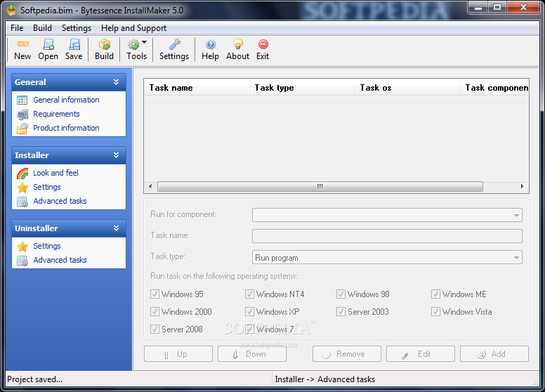The width and height of the screenshot is (545, 392).
Task: Toggle Server 2008 checkbox
Action: click(x=155, y=329)
